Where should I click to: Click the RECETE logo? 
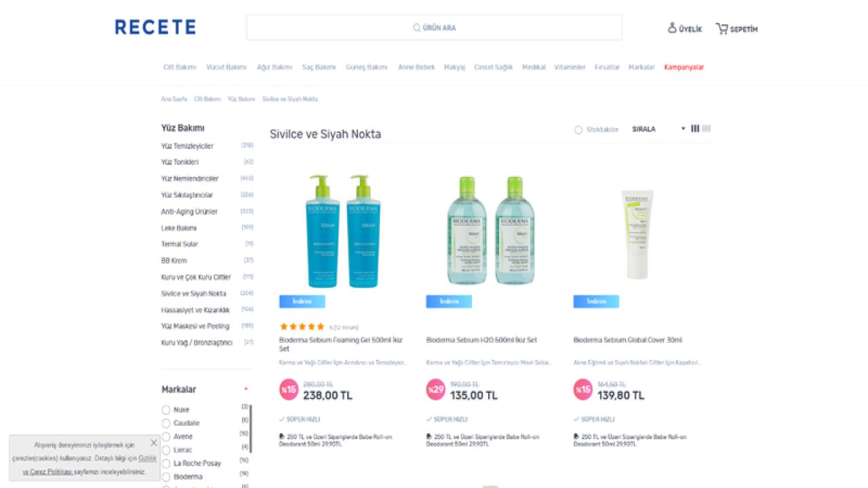coord(155,27)
